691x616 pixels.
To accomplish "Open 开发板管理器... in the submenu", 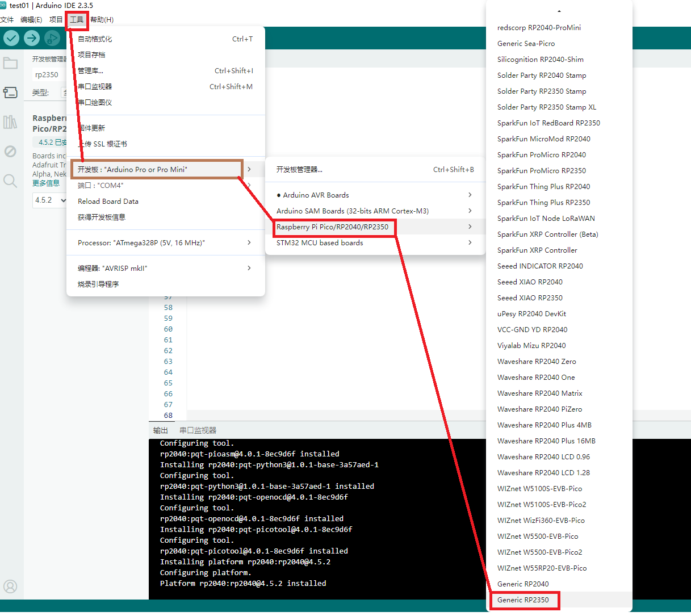I will pos(375,169).
